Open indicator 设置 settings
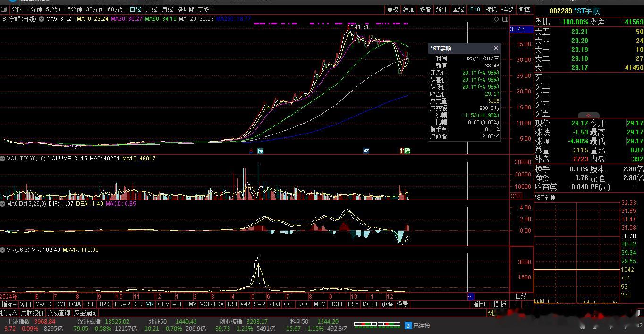The image size is (644, 334). (402, 304)
